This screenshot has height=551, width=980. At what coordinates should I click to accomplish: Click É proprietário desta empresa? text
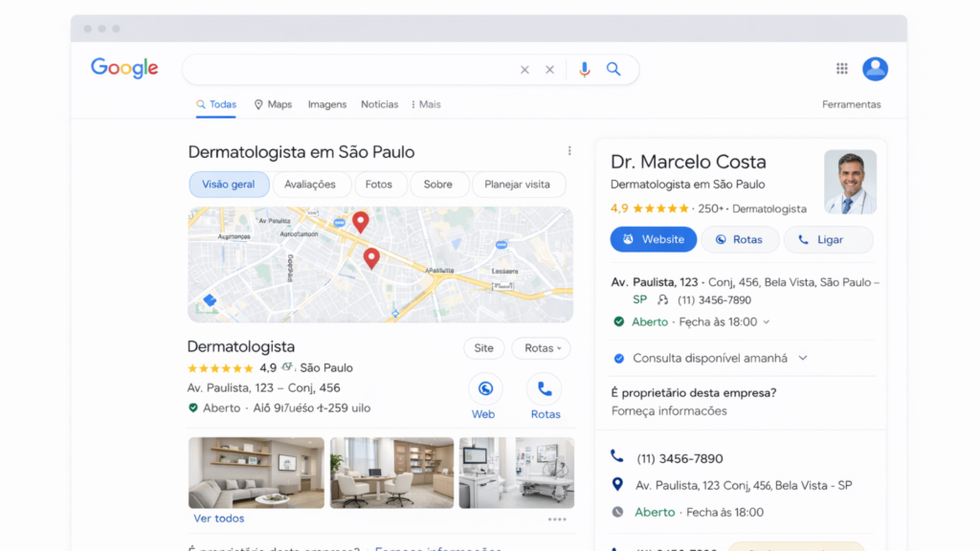click(694, 393)
